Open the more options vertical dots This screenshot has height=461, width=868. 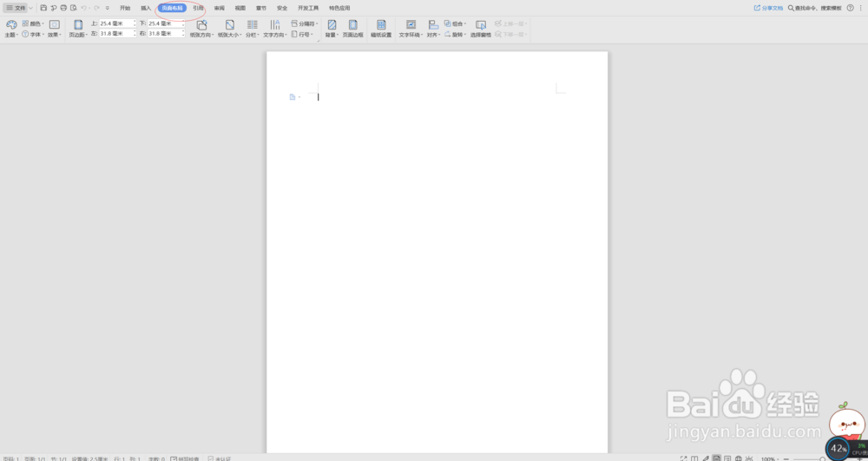(x=861, y=9)
